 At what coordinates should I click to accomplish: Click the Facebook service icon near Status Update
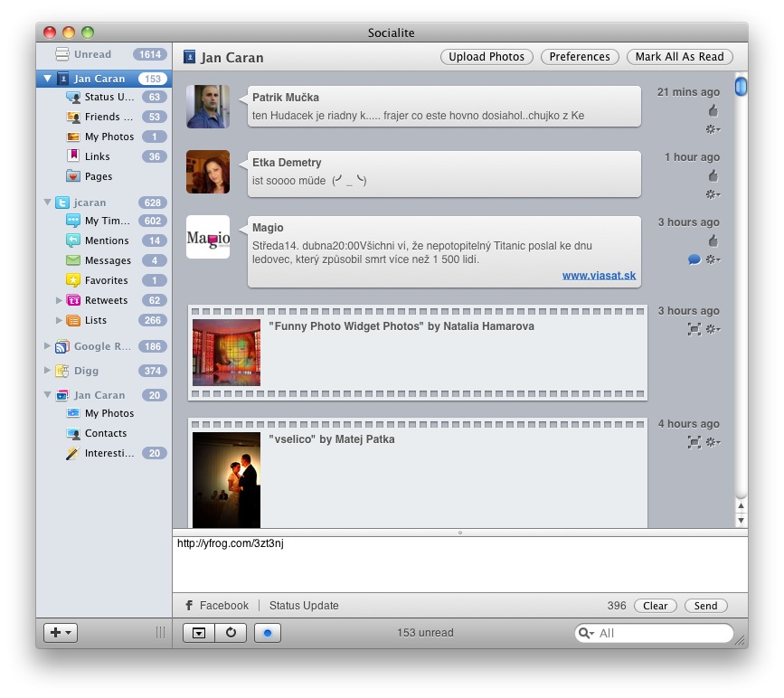pyautogui.click(x=190, y=606)
